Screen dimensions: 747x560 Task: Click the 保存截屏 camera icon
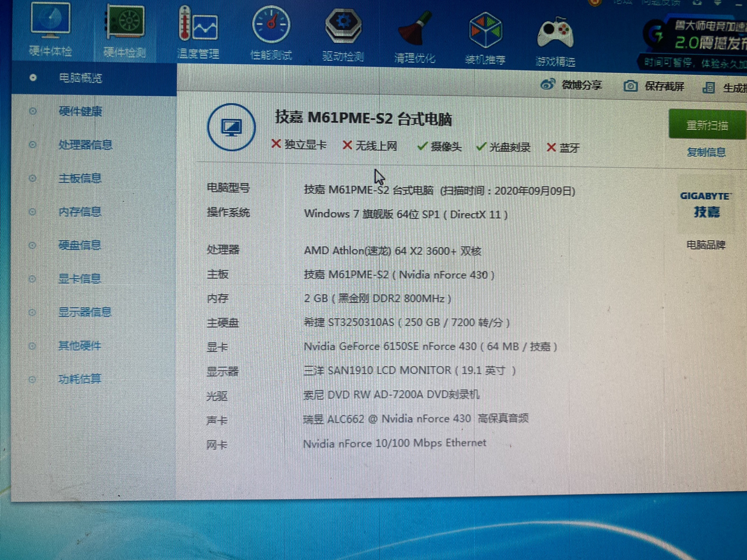(x=630, y=86)
